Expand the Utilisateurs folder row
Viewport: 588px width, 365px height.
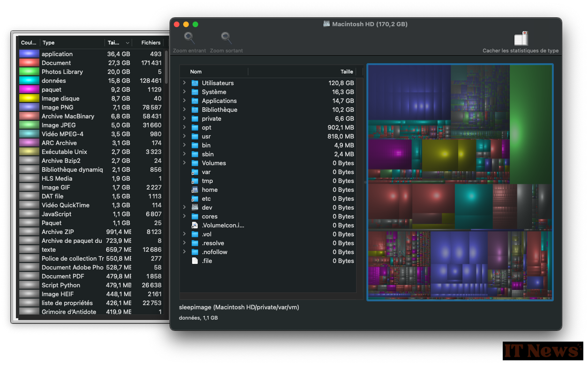click(x=184, y=83)
